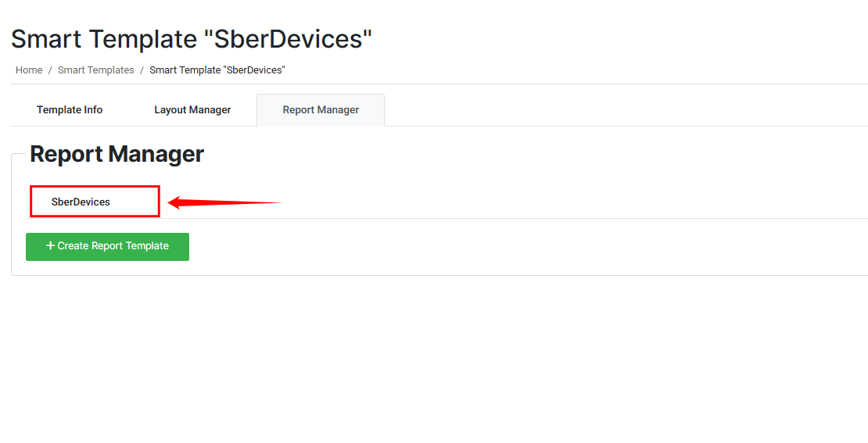Select the Report Manager tab
868x443 pixels.
tap(321, 110)
